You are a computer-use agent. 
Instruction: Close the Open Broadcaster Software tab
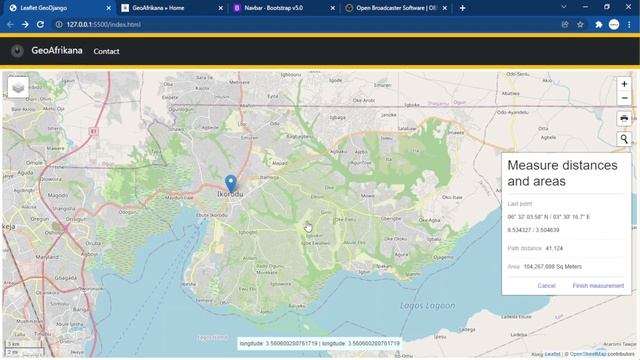(x=444, y=8)
